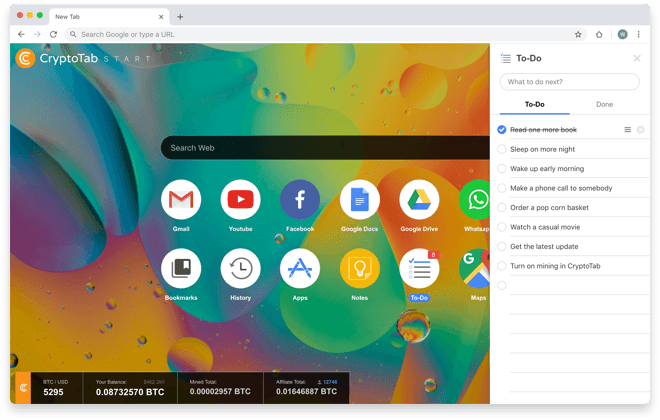660x420 pixels.
Task: Open Google Docs shortcut
Action: (359, 201)
